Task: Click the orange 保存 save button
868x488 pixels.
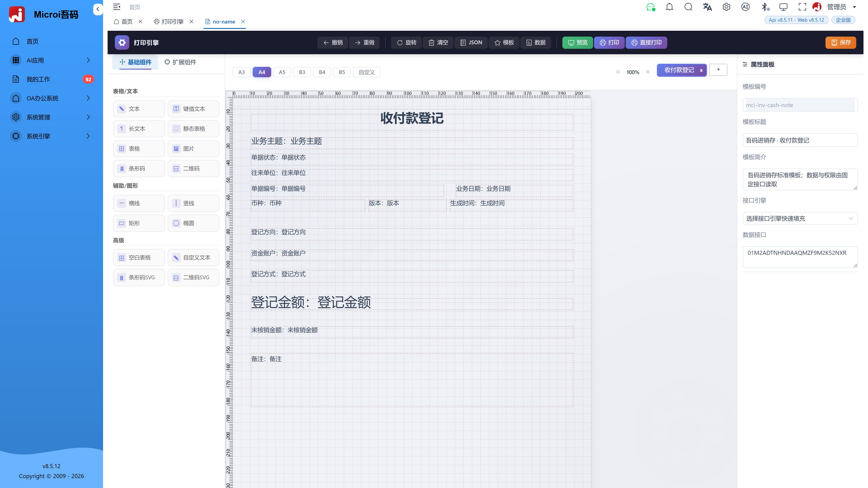Action: click(841, 42)
